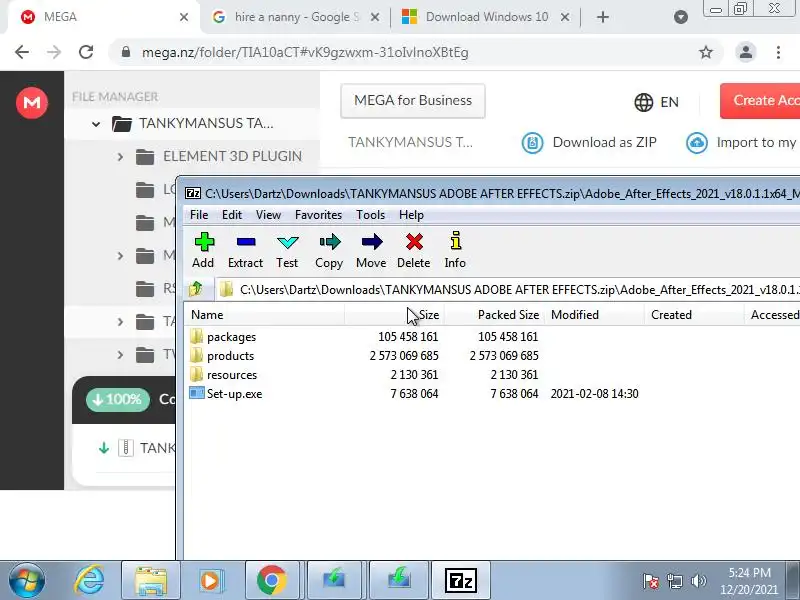The image size is (800, 600).
Task: Click the Create Account button
Action: pos(760,101)
